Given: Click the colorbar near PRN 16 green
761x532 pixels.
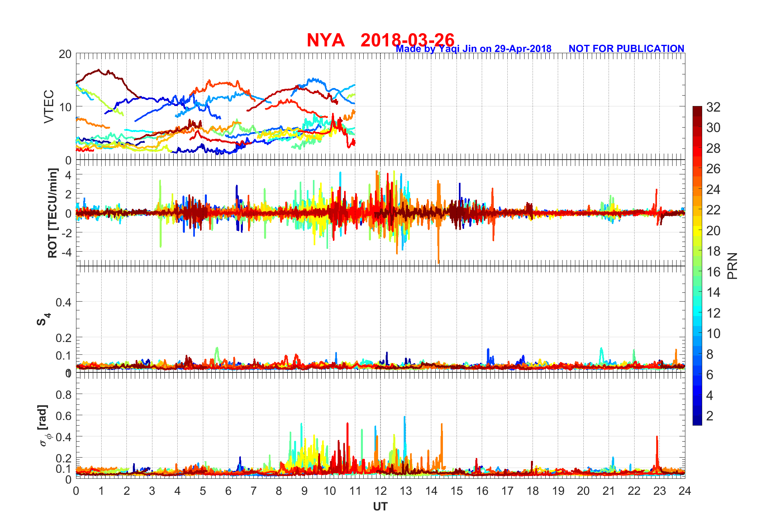Looking at the screenshot, I should 697,272.
